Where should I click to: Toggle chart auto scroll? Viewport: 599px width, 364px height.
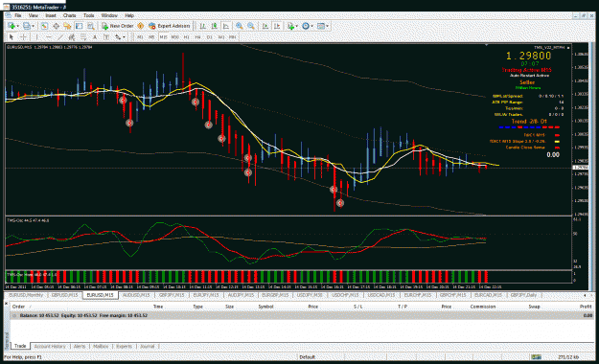[265, 26]
